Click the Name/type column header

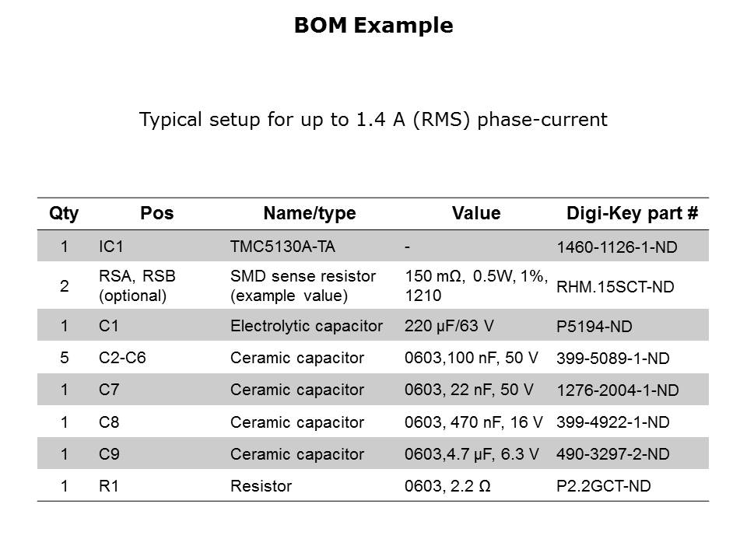[x=309, y=213]
